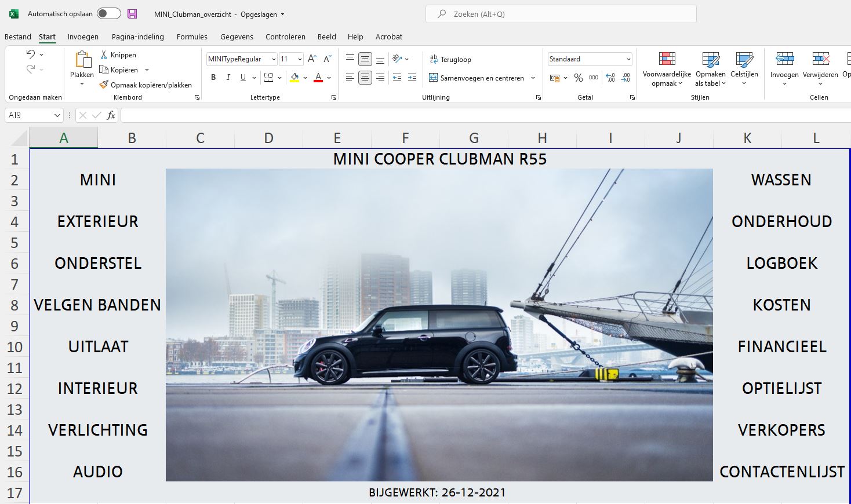Image resolution: width=851 pixels, height=504 pixels.
Task: Open the CONTACTENLIJST link
Action: point(781,472)
